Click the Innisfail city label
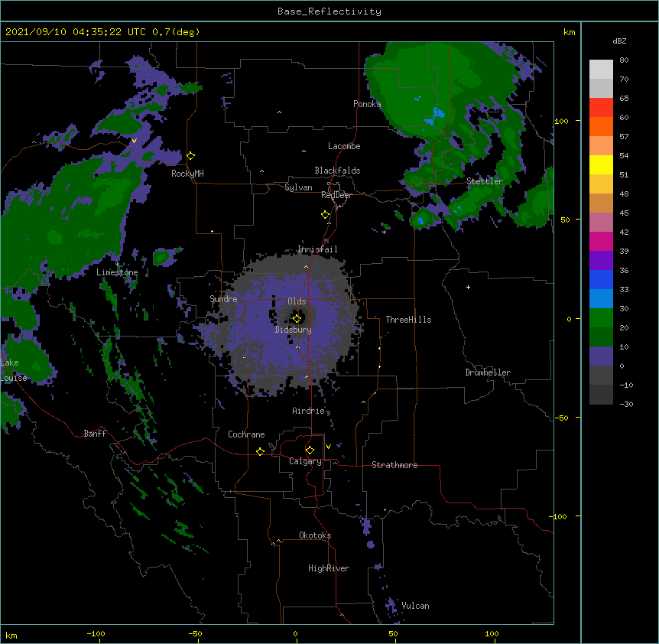Screen dimensions: 659x644 pyautogui.click(x=317, y=249)
